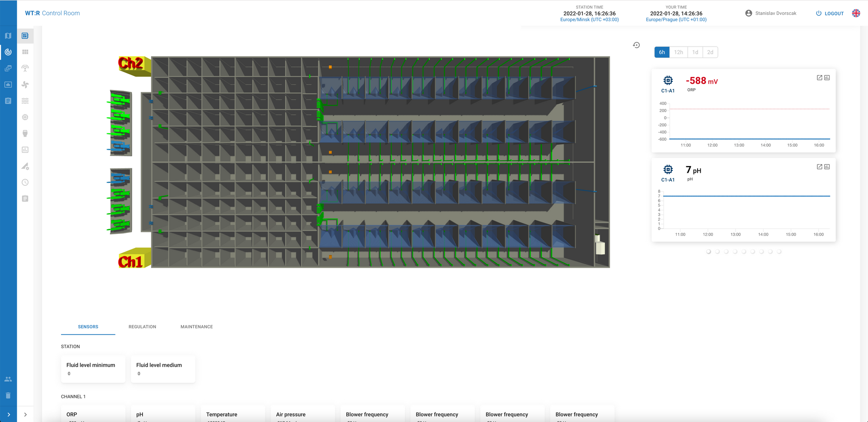The image size is (868, 422).
Task: Click the Ch2 label in 3D model
Action: 131,63
